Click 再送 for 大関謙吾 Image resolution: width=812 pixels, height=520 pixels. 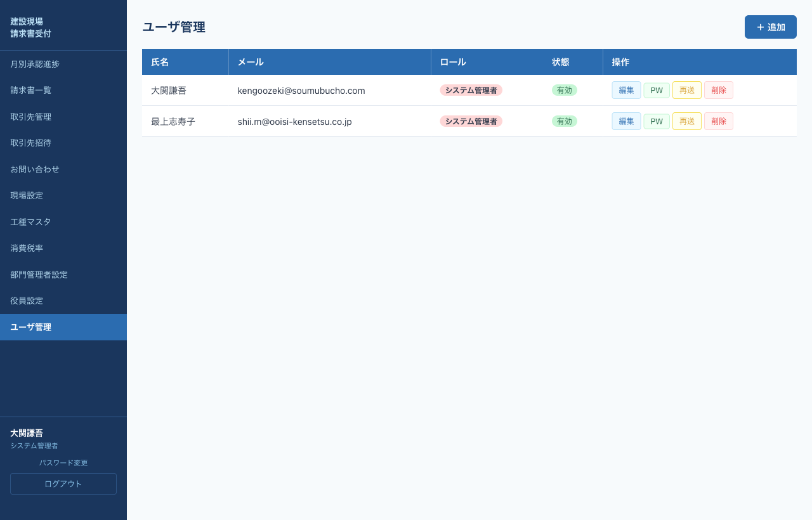687,90
